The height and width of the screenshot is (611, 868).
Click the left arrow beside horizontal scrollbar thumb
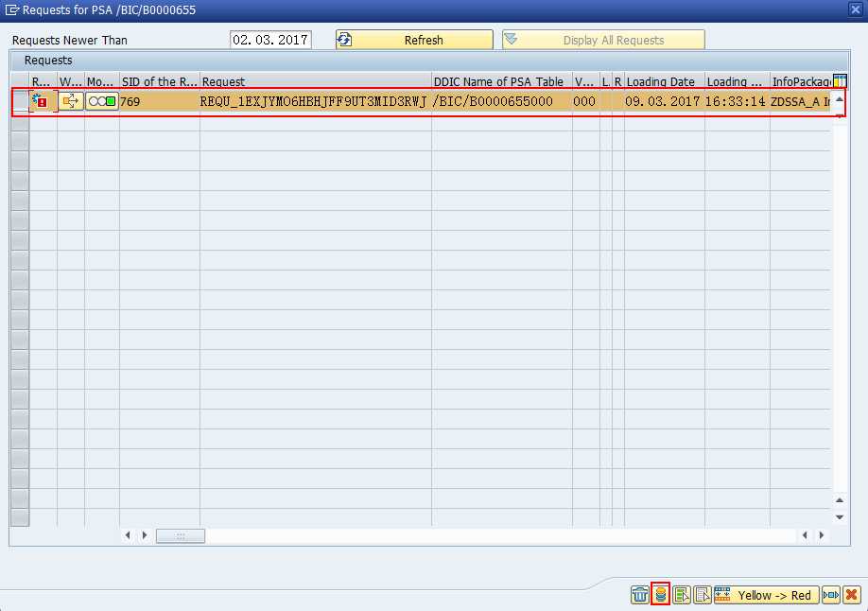pyautogui.click(x=128, y=535)
